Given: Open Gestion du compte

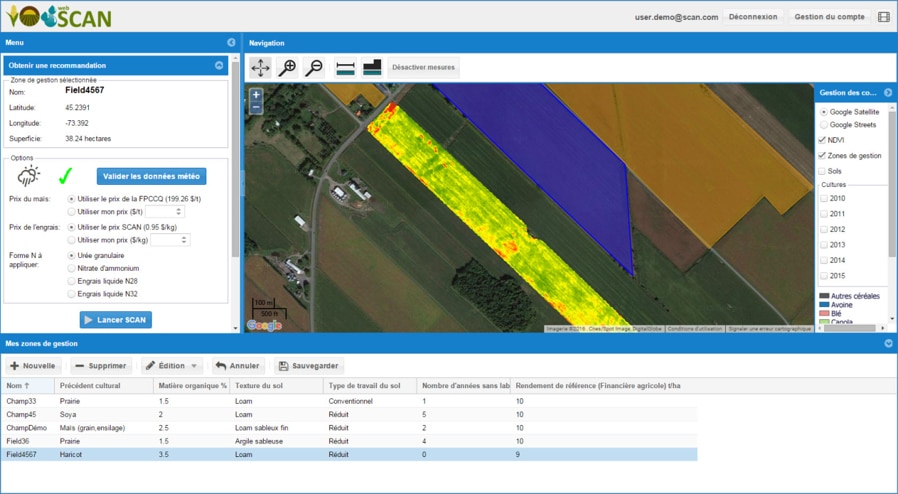Looking at the screenshot, I should coord(829,17).
